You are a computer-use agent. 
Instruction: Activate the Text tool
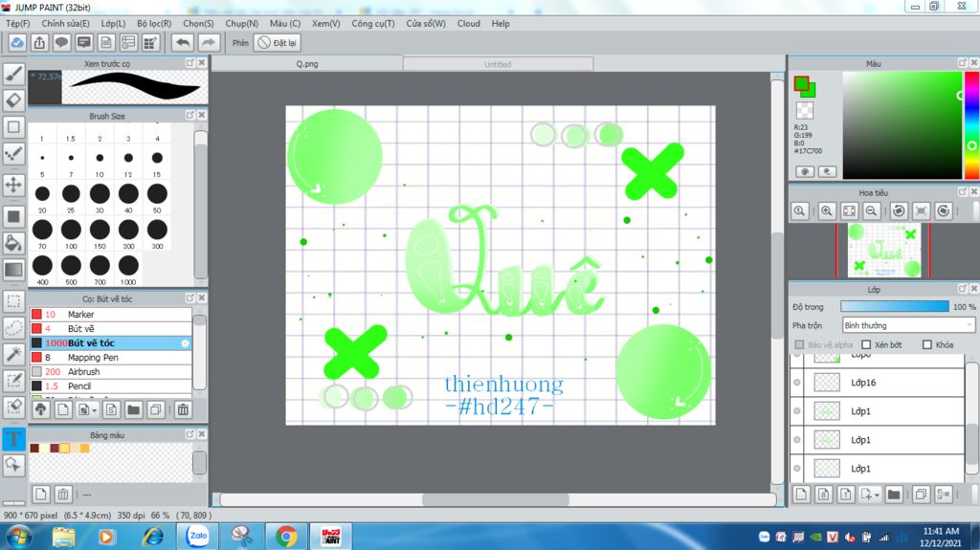pyautogui.click(x=13, y=439)
